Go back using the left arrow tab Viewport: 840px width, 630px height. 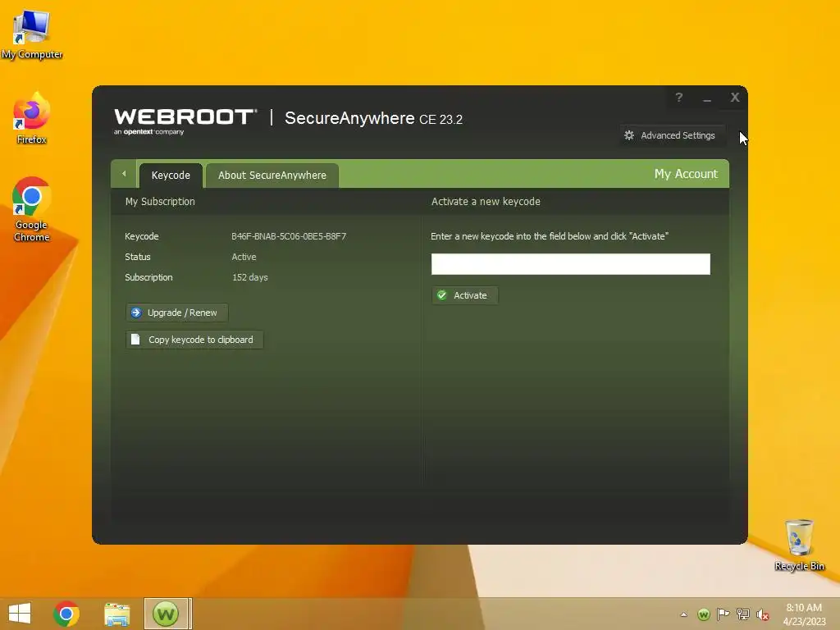(x=124, y=174)
